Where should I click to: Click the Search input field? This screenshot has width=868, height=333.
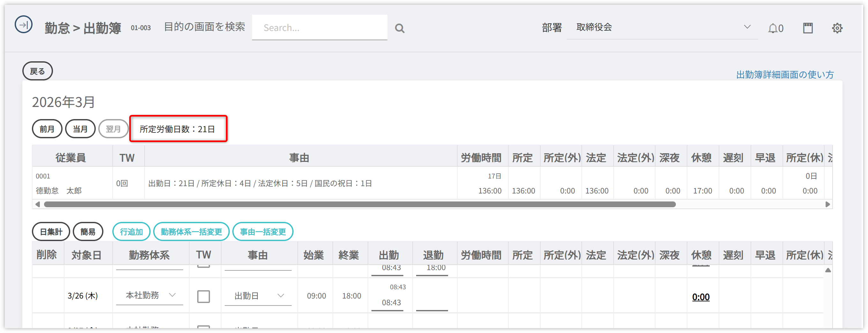click(x=319, y=28)
